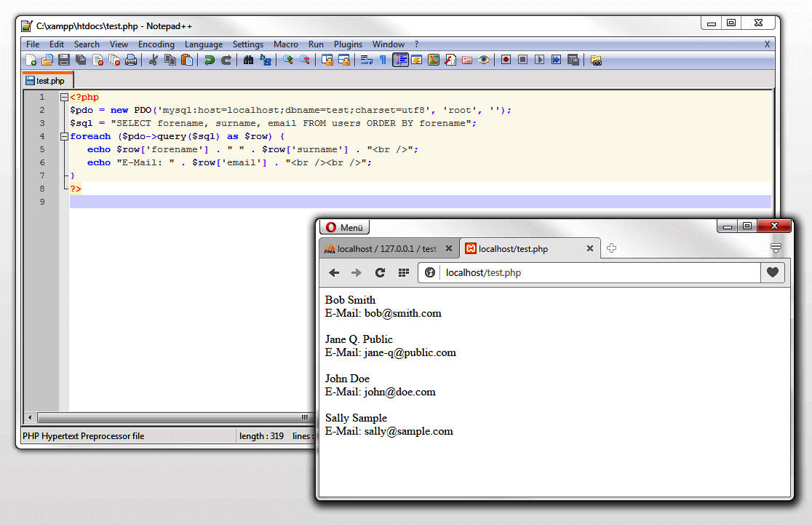Open the Plugins menu in Notepad++
The image size is (812, 525).
(348, 44)
